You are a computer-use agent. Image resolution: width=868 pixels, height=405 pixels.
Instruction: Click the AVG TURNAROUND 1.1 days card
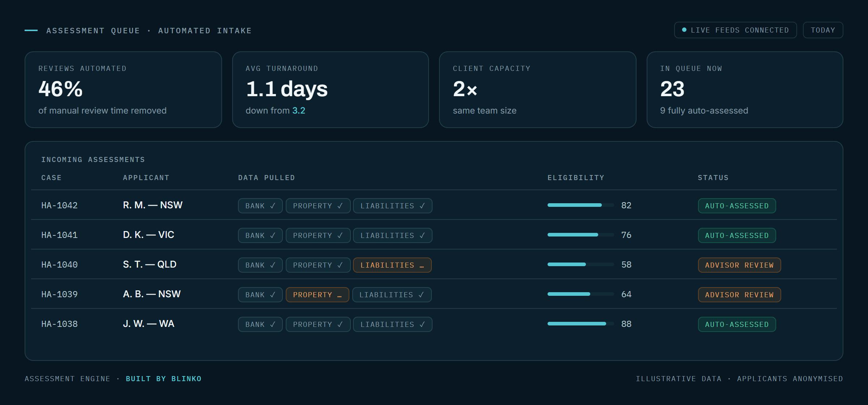[331, 90]
